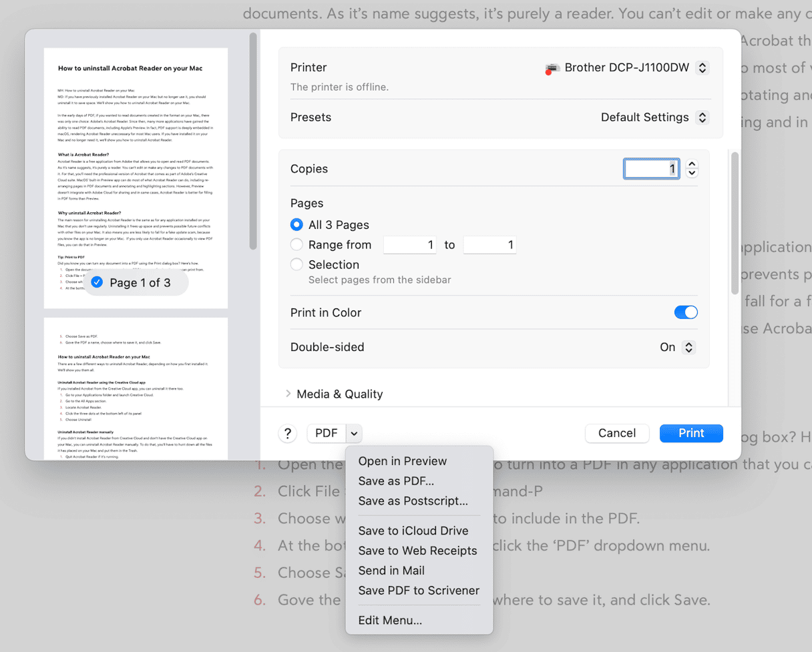Viewport: 812px width, 652px height.
Task: Click the Copies stepper arrows
Action: tap(692, 168)
